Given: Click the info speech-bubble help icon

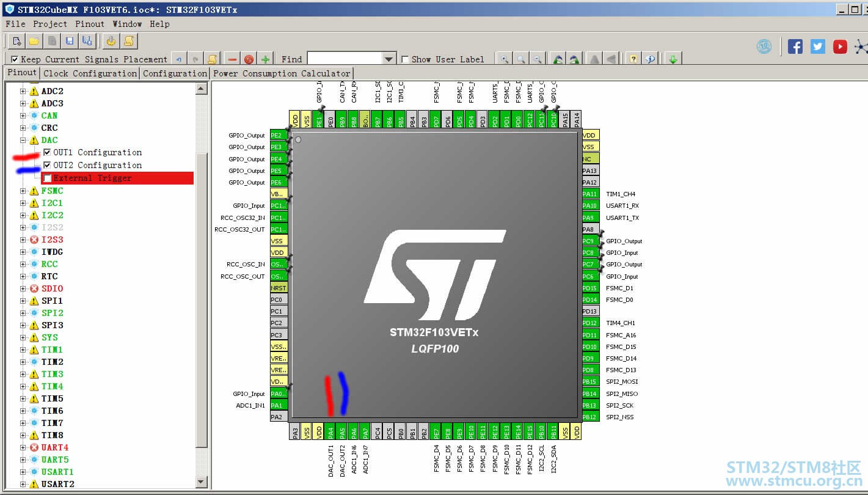Looking at the screenshot, I should (x=651, y=59).
